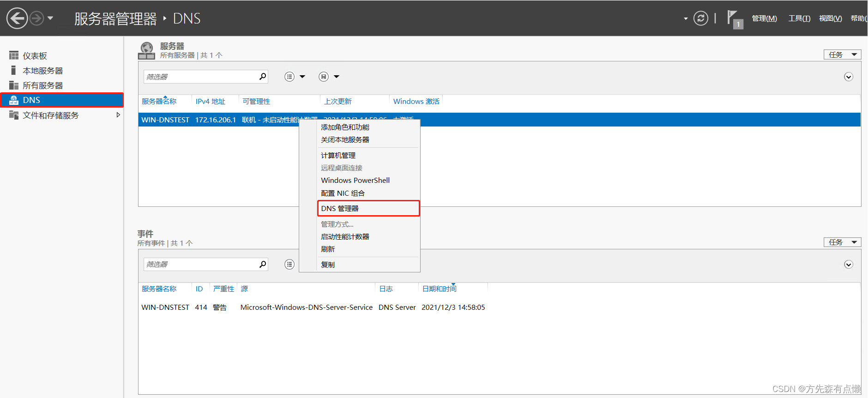Sort events by 日志 column
Screen dimensions: 868x398
click(386, 289)
